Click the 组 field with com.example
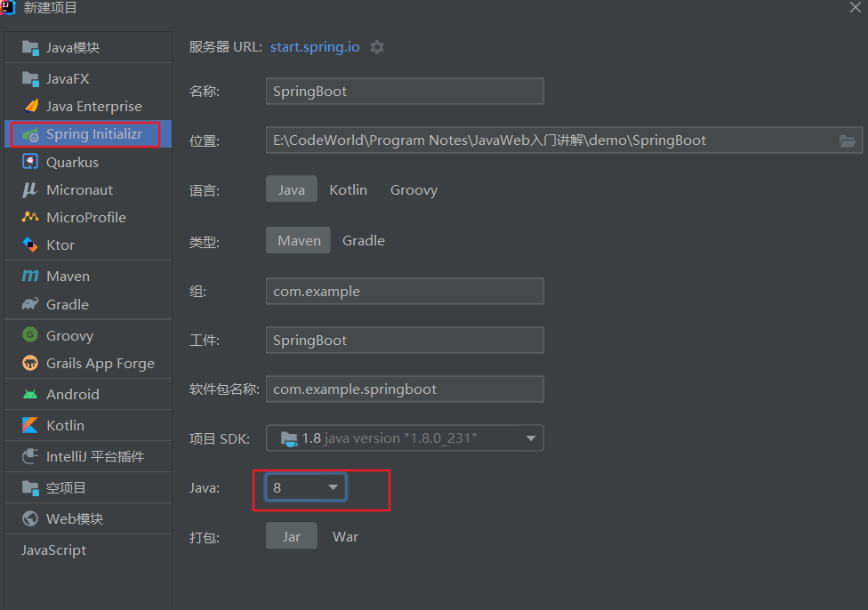Screen dimensions: 868x610 point(405,291)
